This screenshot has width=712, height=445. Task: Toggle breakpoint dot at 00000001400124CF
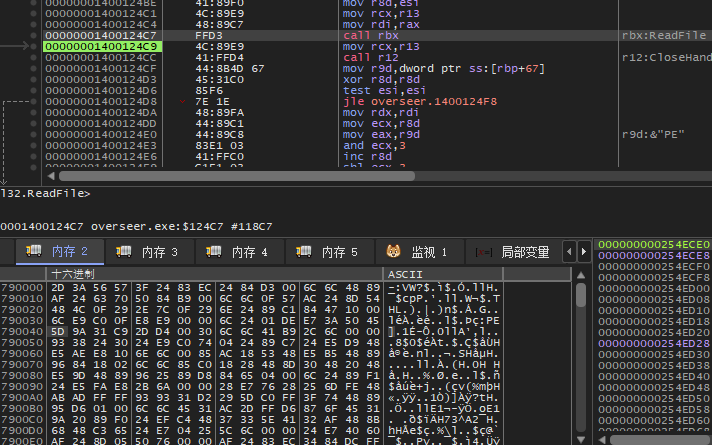[x=33, y=68]
